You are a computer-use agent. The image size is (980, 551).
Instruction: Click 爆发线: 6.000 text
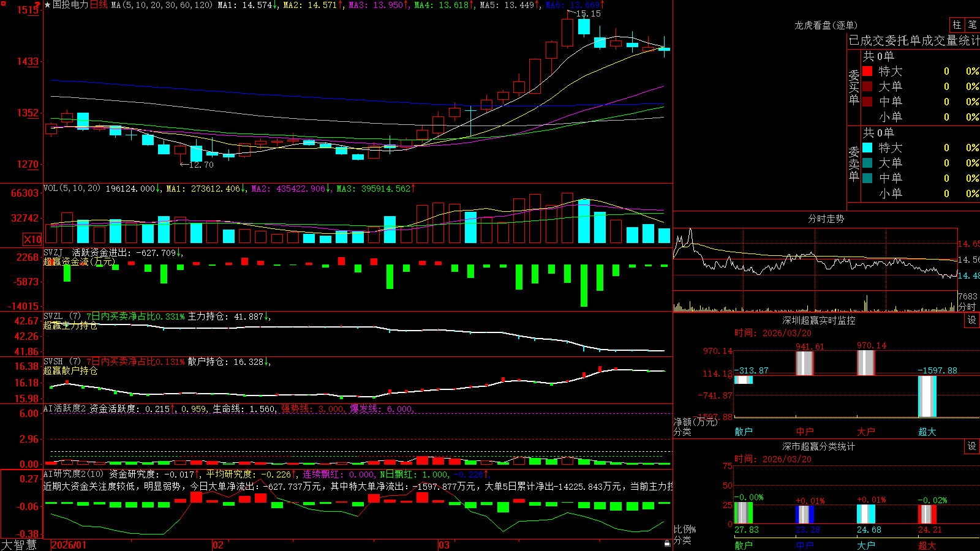[x=382, y=408]
